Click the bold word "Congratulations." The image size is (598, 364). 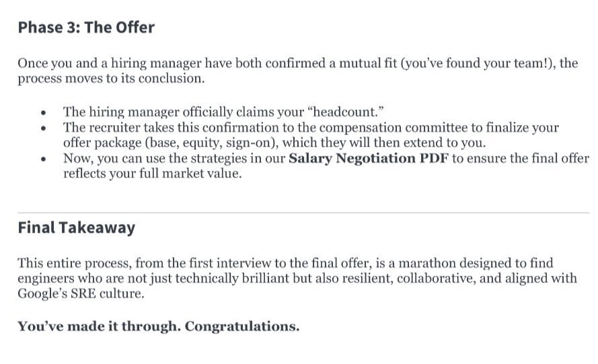(x=242, y=326)
